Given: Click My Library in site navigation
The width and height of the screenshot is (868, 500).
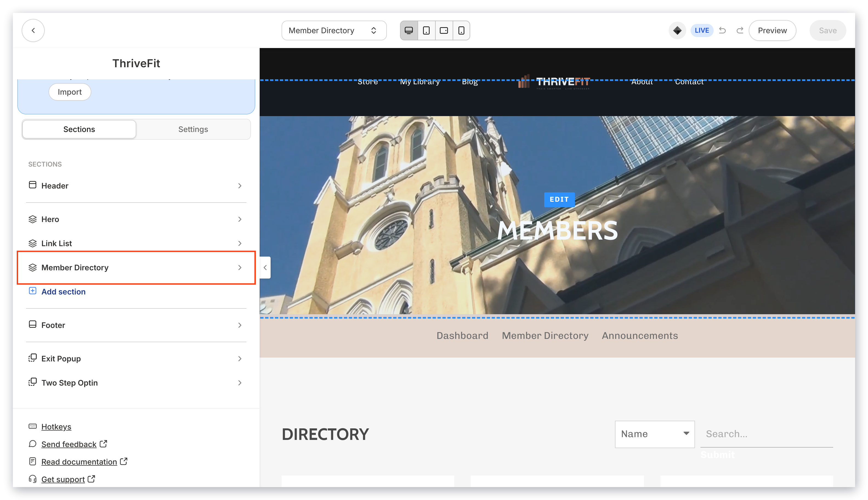Looking at the screenshot, I should point(419,82).
